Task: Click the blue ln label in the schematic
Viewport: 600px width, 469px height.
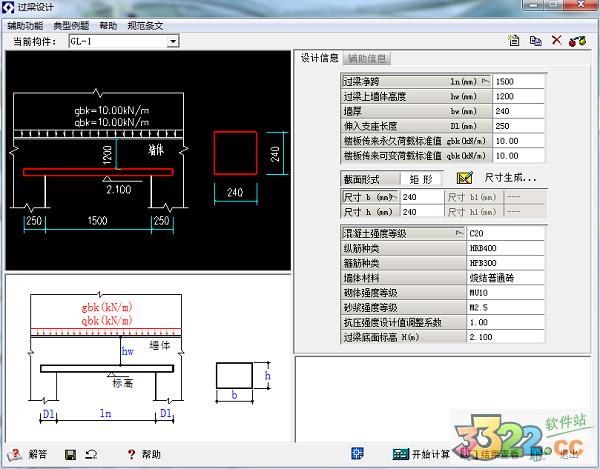Action: coord(106,413)
